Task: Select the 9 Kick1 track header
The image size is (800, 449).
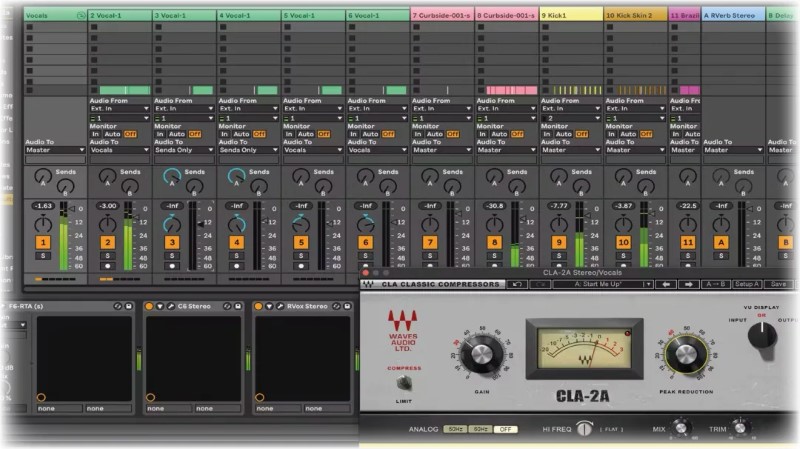Action: [x=571, y=15]
